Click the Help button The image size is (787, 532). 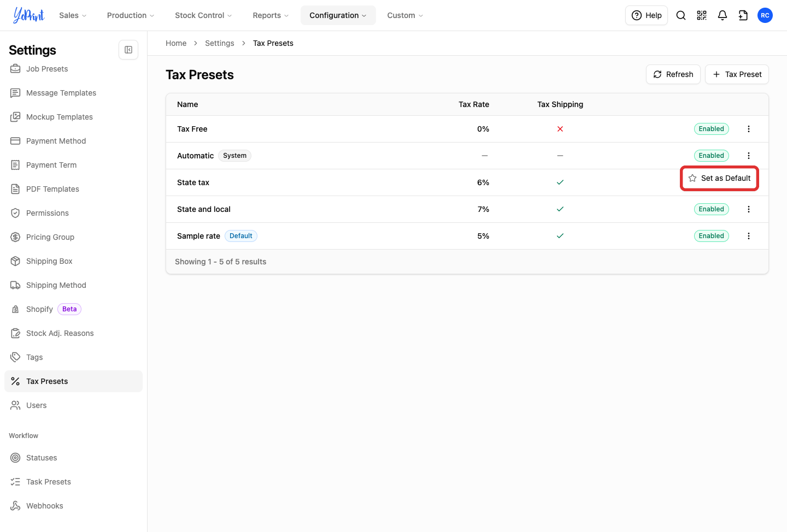(x=647, y=15)
